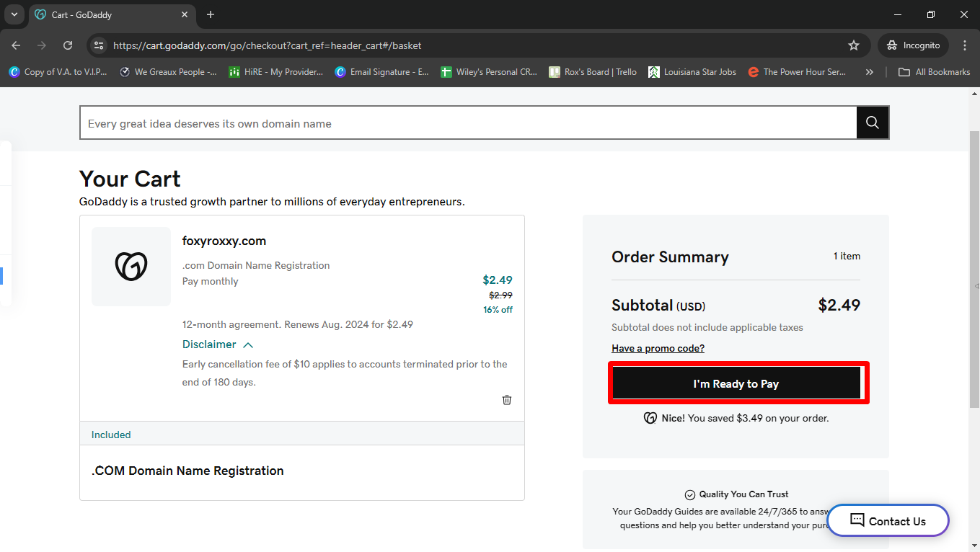Open the 'Email Signature' bookmark
Screen dimensions: 980x552
(x=382, y=72)
